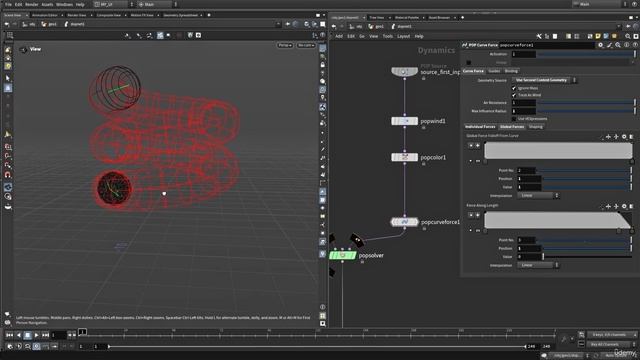Switch to the Geometry Spreadsheet tab
This screenshot has width=640, height=360.
180,15
